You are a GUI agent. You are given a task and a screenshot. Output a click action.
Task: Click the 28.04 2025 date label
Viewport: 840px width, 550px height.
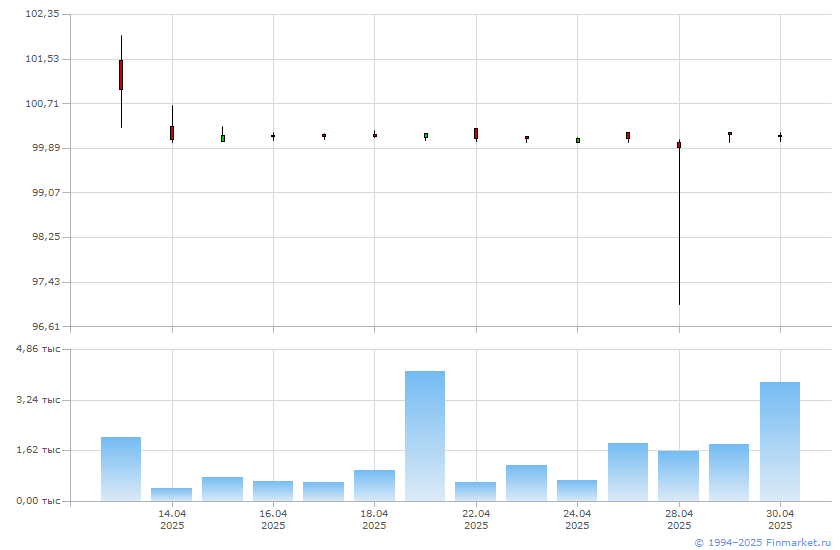[x=679, y=519]
